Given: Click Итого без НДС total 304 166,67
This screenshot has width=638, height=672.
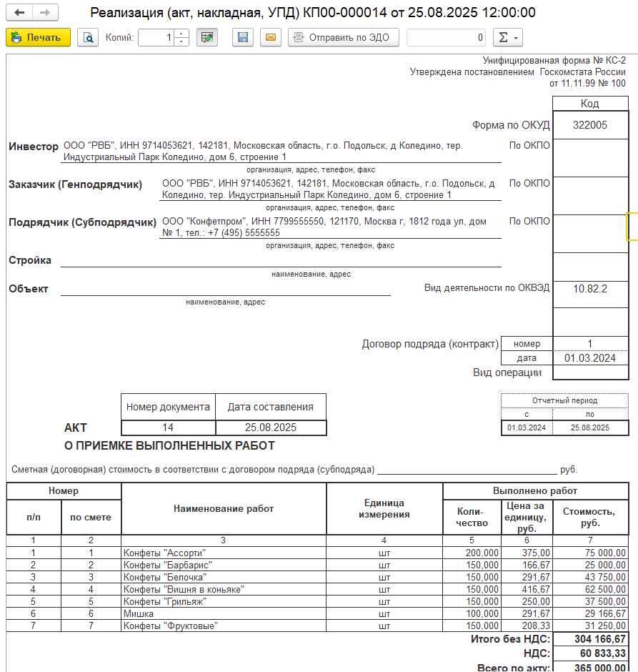Looking at the screenshot, I should (590, 639).
